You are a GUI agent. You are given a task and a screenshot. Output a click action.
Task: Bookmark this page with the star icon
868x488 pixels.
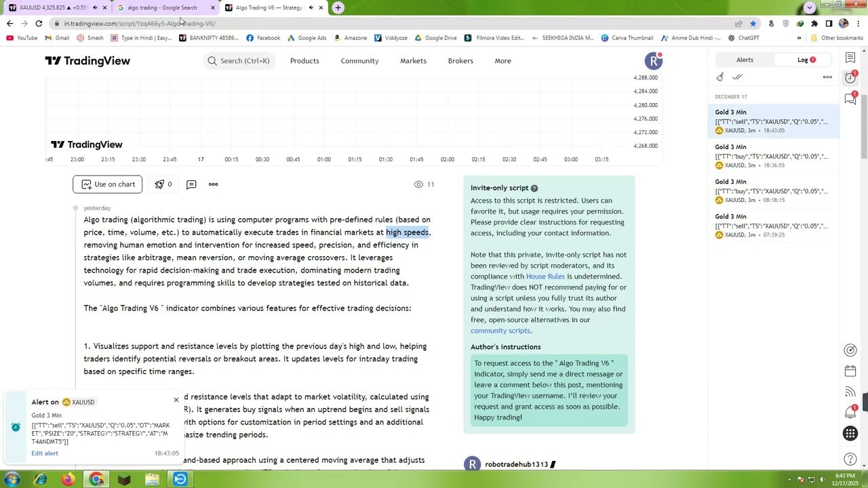point(753,23)
